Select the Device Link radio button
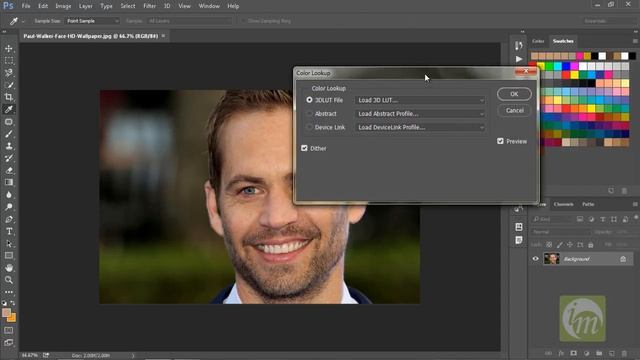The height and width of the screenshot is (360, 640). (309, 127)
